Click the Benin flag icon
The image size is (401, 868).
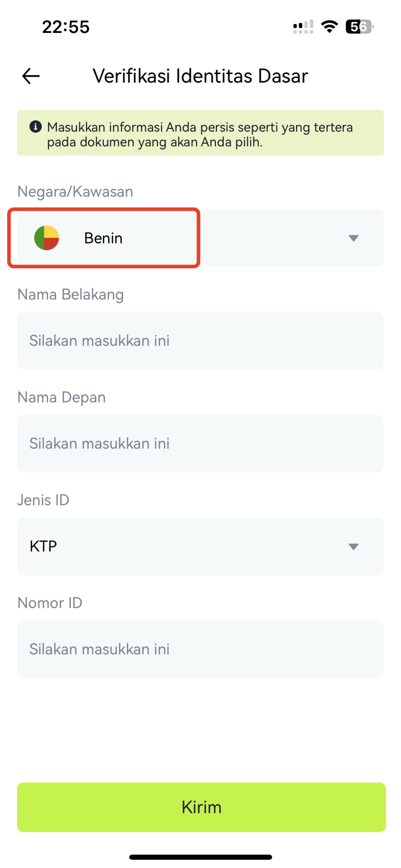[47, 238]
